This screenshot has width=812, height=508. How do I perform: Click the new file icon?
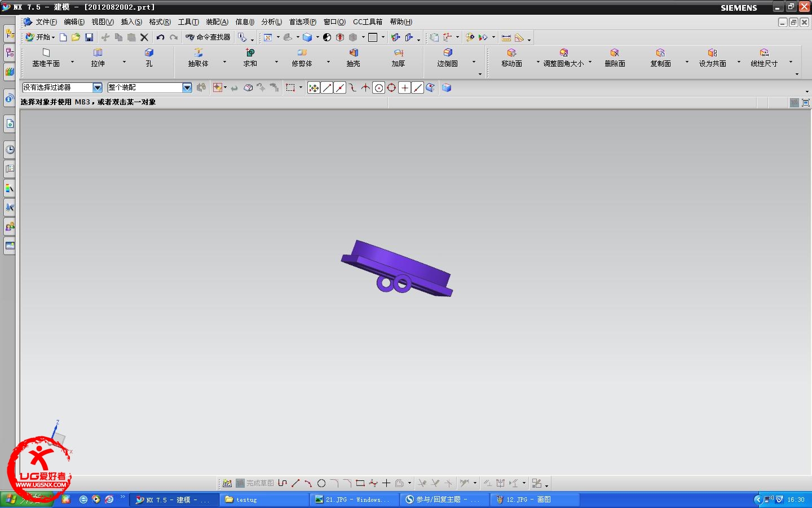pyautogui.click(x=63, y=37)
